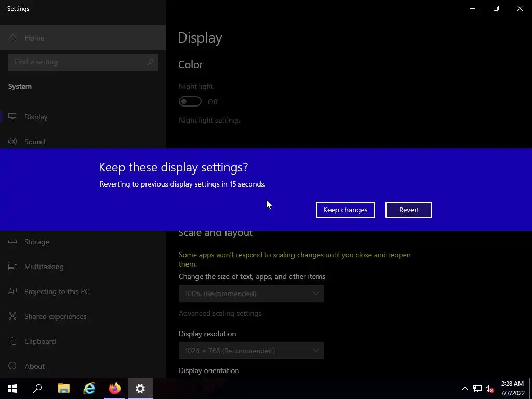Select Sound in the sidebar
The height and width of the screenshot is (399, 532).
[x=83, y=141]
